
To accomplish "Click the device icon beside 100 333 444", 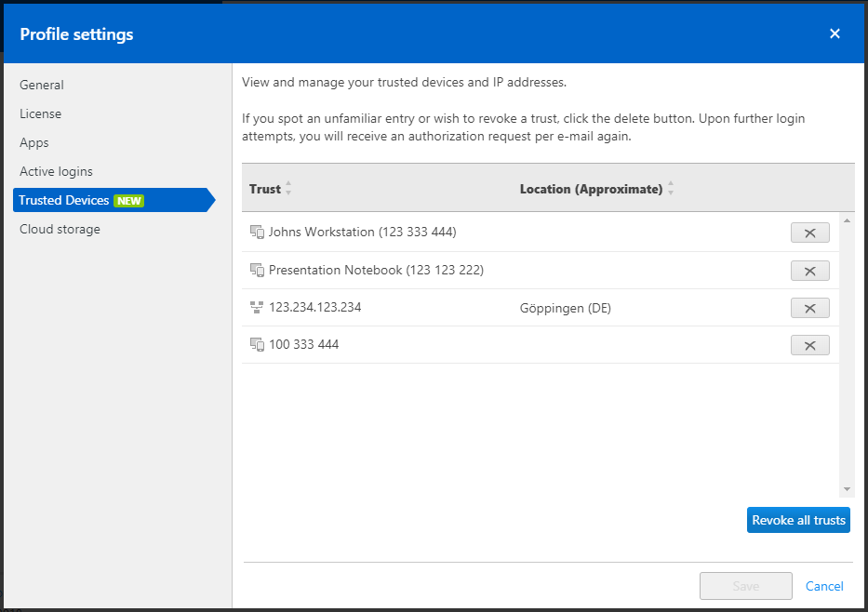I will pyautogui.click(x=257, y=344).
